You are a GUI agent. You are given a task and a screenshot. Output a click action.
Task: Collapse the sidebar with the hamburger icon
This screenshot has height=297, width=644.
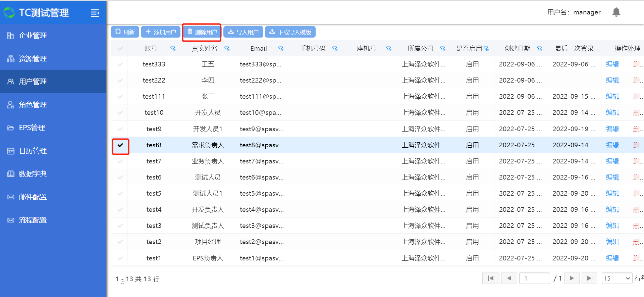(x=95, y=13)
